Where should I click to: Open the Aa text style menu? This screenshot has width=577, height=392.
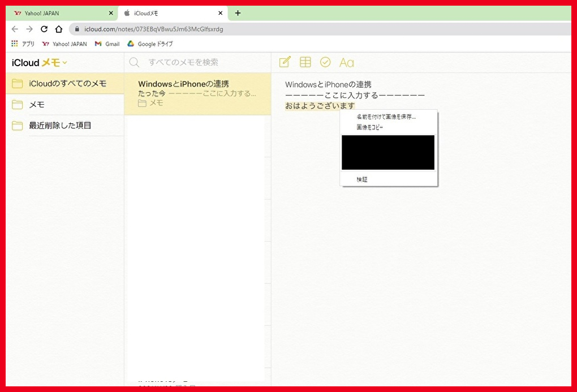(x=346, y=63)
